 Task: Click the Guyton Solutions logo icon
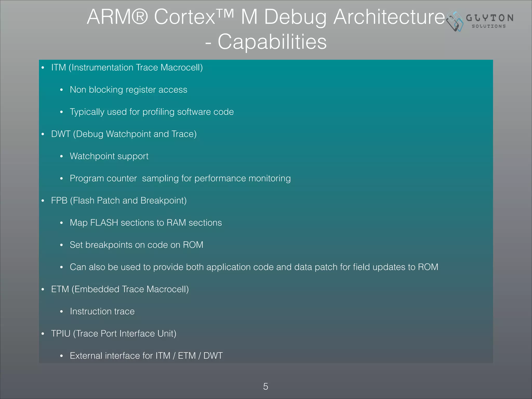(x=455, y=21)
